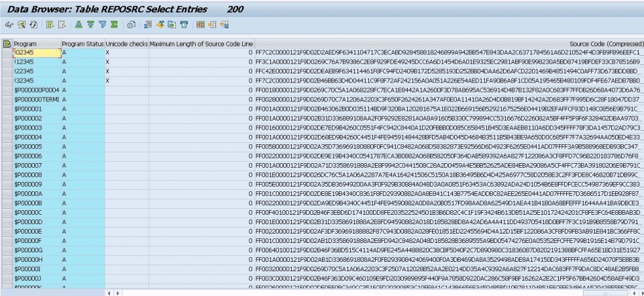Click the Program Status column header
Image resolution: width=644 pixels, height=296 pixels.
pos(83,44)
